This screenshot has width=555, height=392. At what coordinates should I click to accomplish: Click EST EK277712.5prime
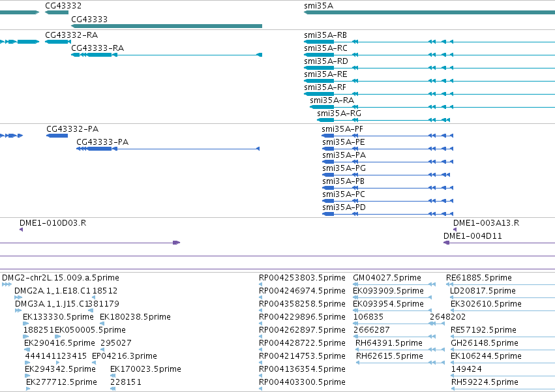(61, 382)
